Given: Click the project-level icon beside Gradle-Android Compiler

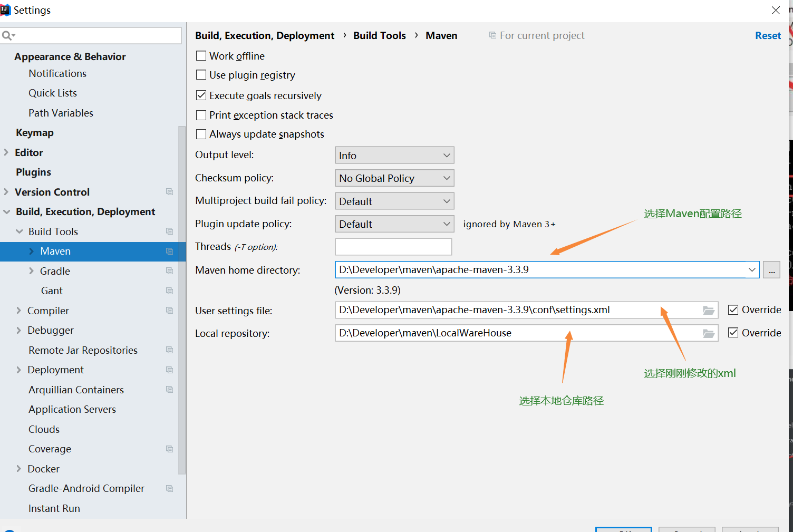Looking at the screenshot, I should (x=170, y=489).
